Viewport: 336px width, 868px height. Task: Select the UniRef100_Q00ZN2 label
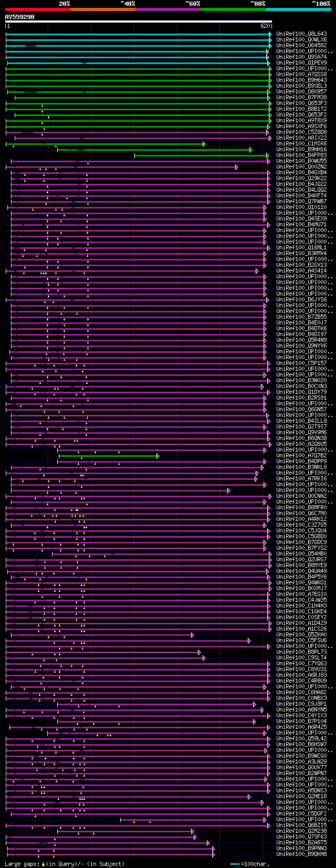click(301, 166)
